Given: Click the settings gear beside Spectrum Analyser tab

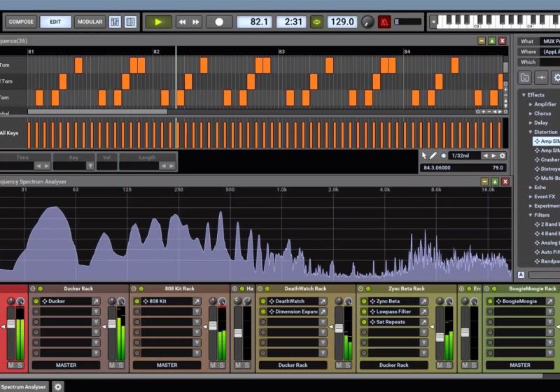Looking at the screenshot, I should (x=58, y=386).
